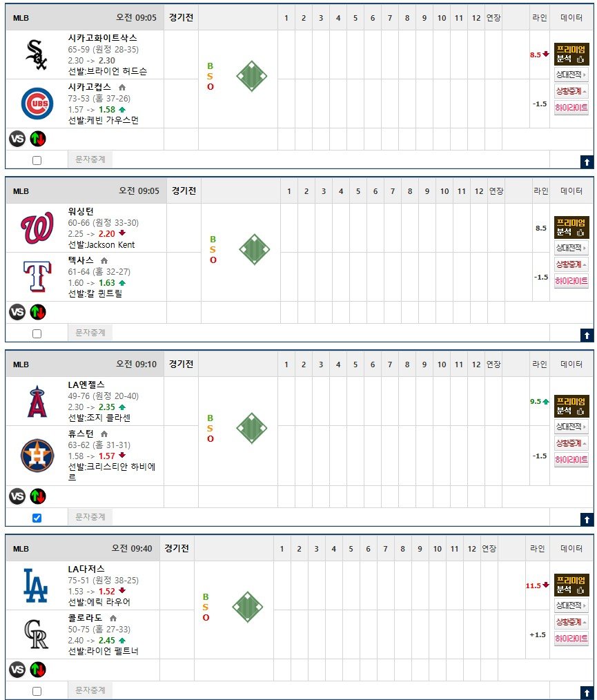Uncheck the box for Angels-Houston game
This screenshot has height=700, width=597.
pyautogui.click(x=37, y=518)
